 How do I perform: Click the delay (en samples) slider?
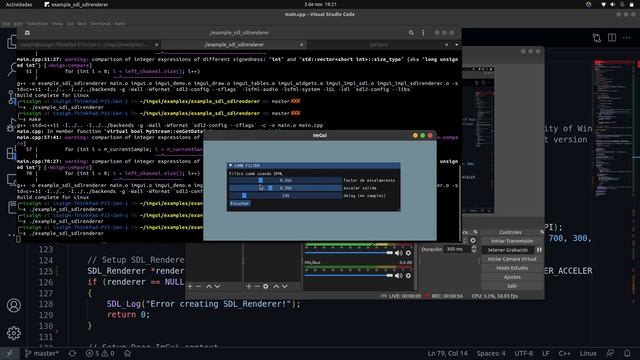[285, 196]
